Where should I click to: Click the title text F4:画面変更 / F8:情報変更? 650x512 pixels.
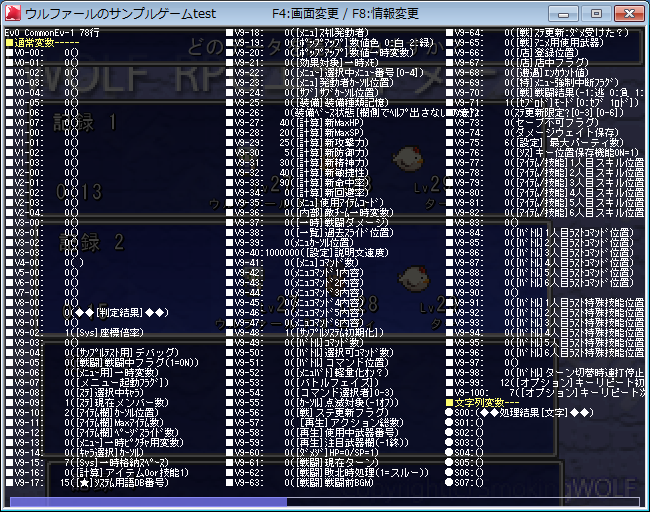[345, 14]
